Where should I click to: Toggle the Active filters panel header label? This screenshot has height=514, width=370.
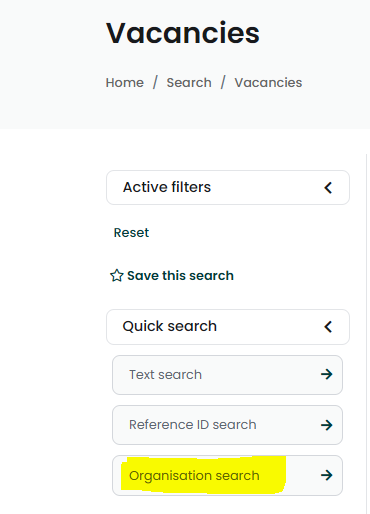click(x=167, y=187)
